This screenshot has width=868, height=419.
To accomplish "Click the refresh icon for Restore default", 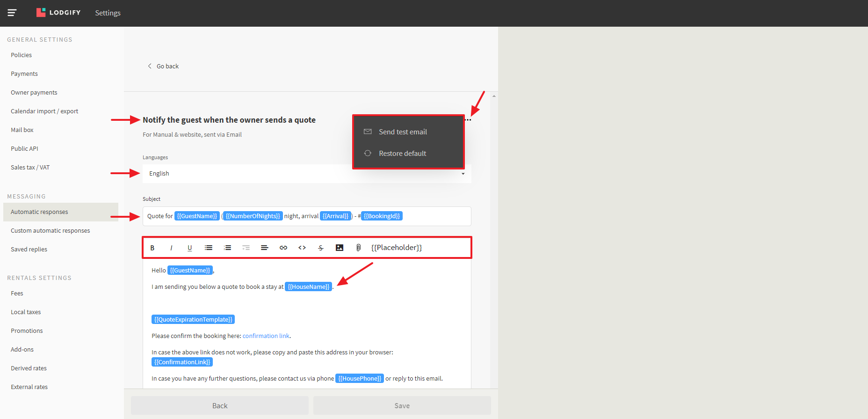I will 368,153.
